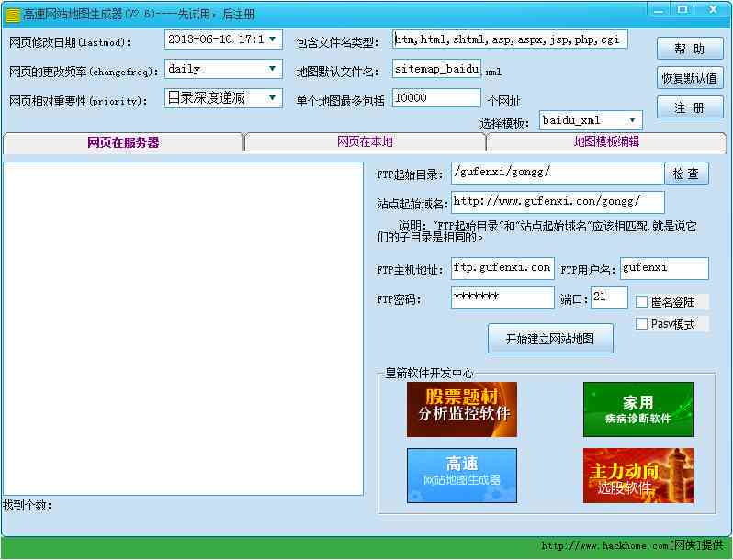This screenshot has height=560, width=733.
Task: Click the 包含文件名类型 input field
Action: pos(510,39)
